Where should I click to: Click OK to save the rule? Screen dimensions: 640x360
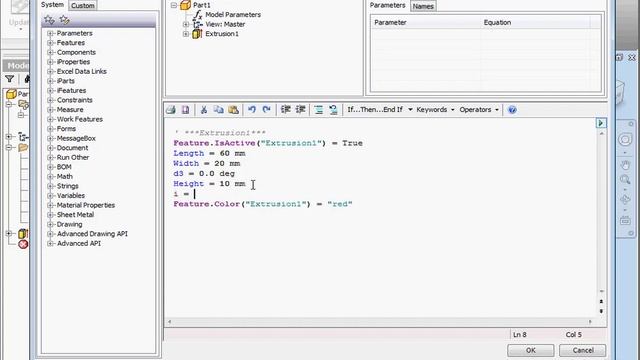(531, 350)
